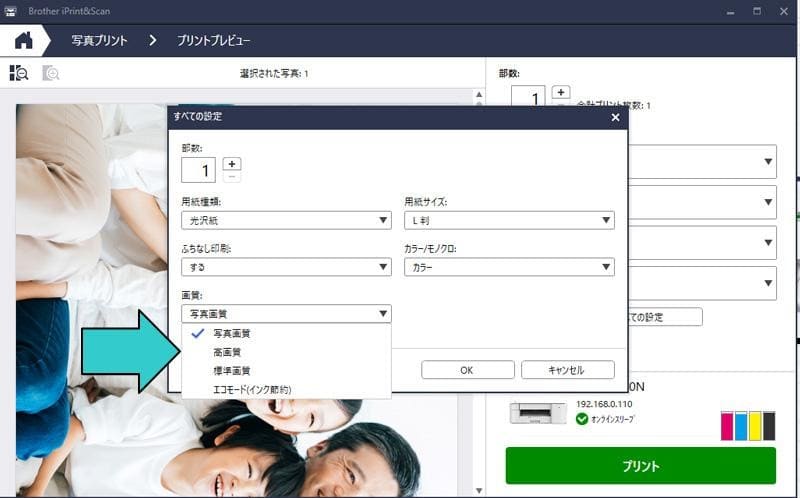This screenshot has height=498, width=800.
Task: Close the すべての設定 dialog
Action: (x=615, y=117)
